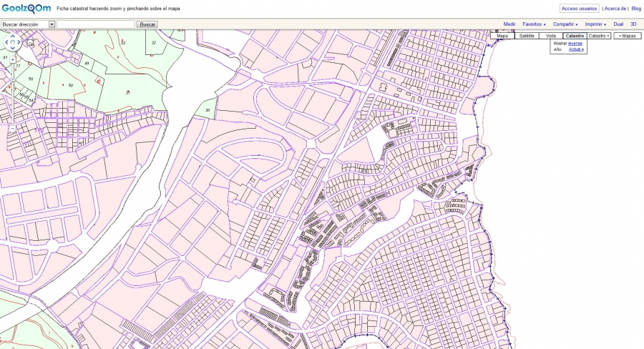644x349 pixels.
Task: Pan the map up with arrow
Action: point(13,36)
